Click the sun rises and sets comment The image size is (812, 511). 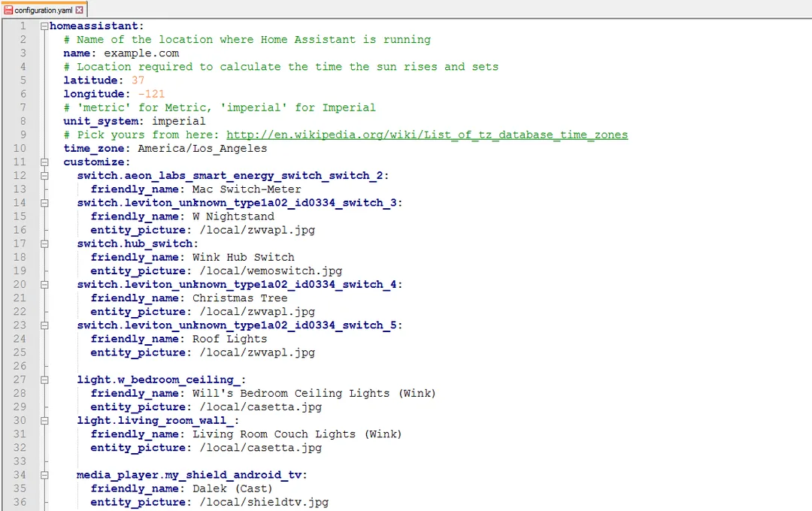click(x=280, y=67)
